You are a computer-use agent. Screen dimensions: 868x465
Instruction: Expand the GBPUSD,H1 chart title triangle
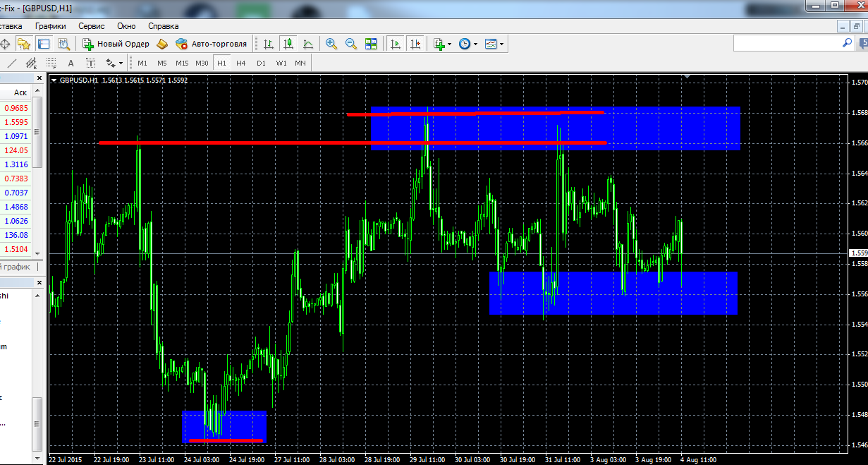point(54,80)
